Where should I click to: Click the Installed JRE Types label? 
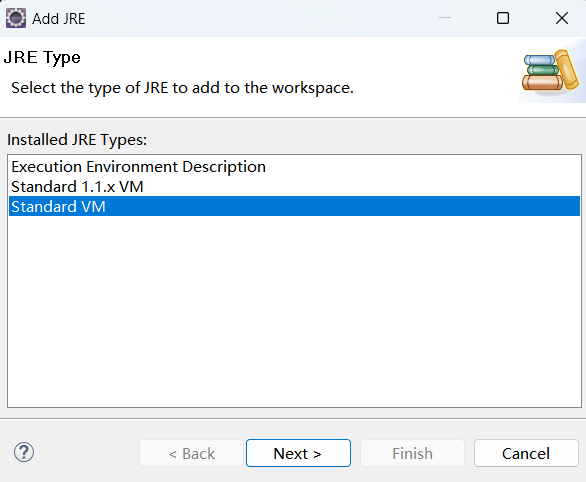click(77, 140)
